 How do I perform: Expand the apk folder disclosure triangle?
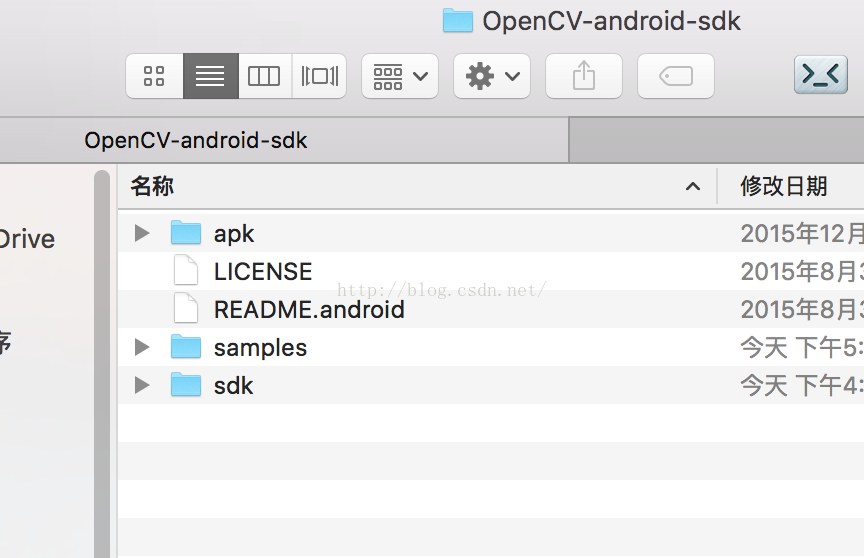click(142, 233)
